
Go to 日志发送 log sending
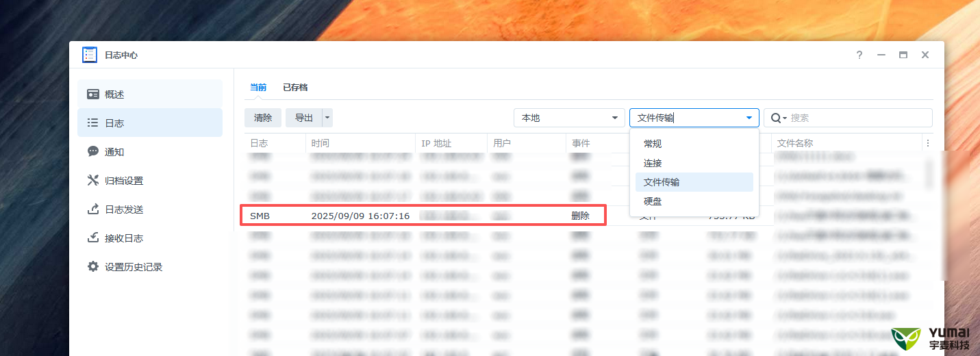pos(150,209)
